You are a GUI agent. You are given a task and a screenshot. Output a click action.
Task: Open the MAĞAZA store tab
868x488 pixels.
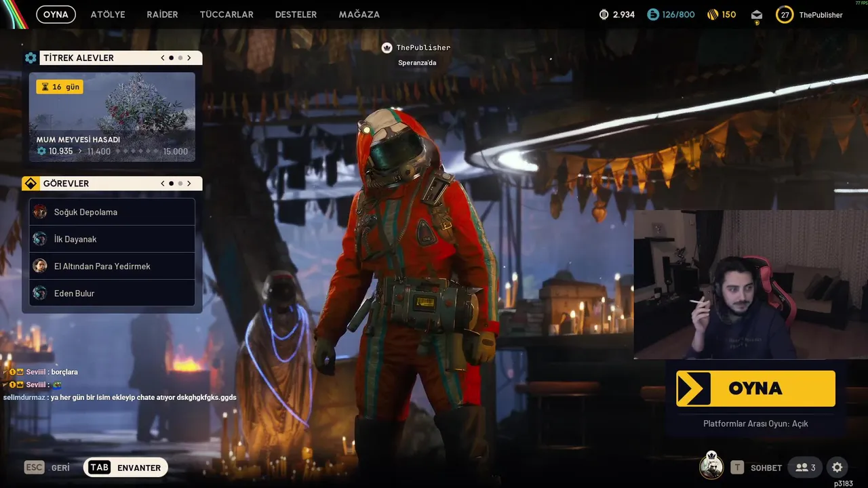point(359,14)
